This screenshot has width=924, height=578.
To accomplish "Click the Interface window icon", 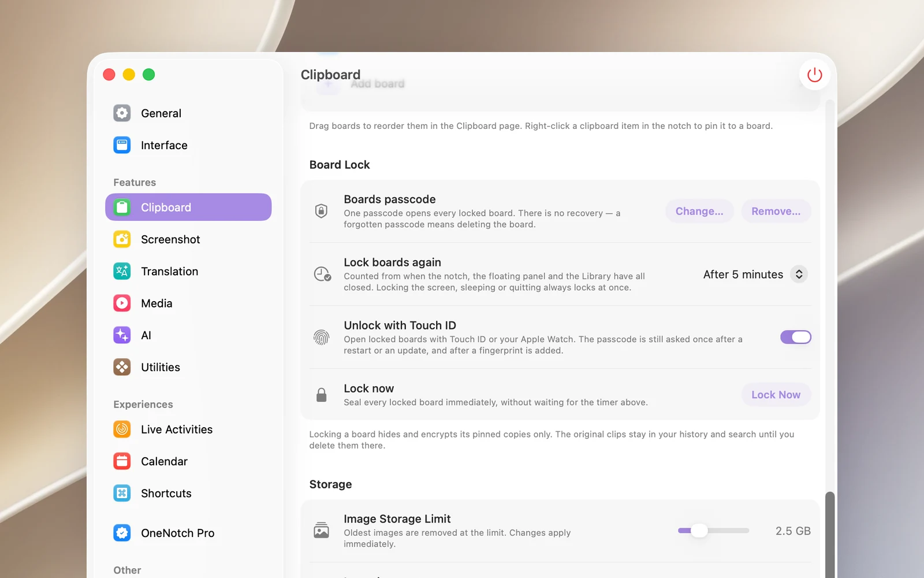I will 122,145.
